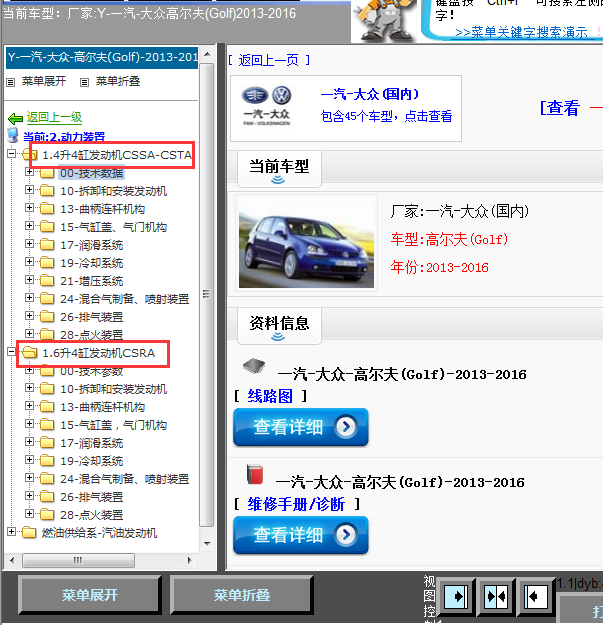Click the red repair manual book icon
Image resolution: width=603 pixels, height=625 pixels.
tap(255, 474)
